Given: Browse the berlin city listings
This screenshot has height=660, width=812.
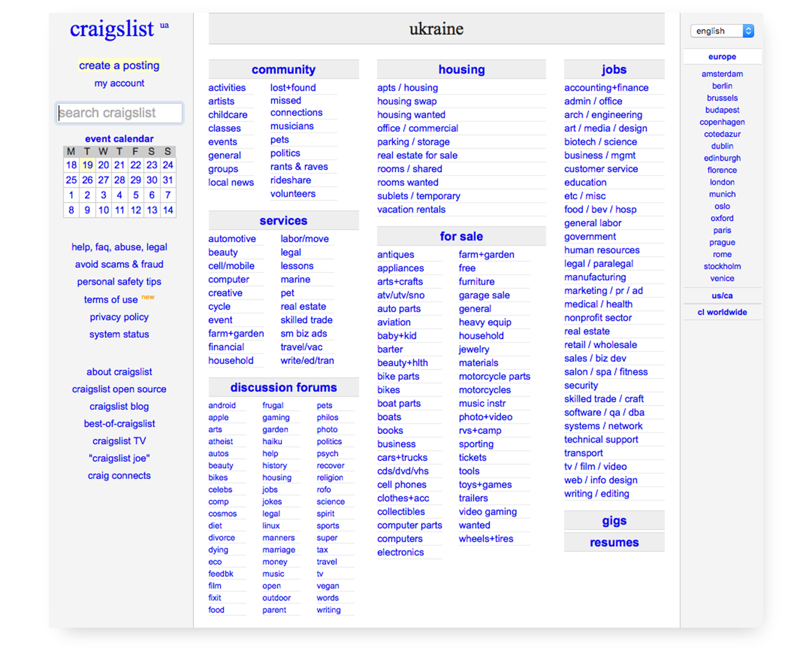Looking at the screenshot, I should [x=721, y=86].
